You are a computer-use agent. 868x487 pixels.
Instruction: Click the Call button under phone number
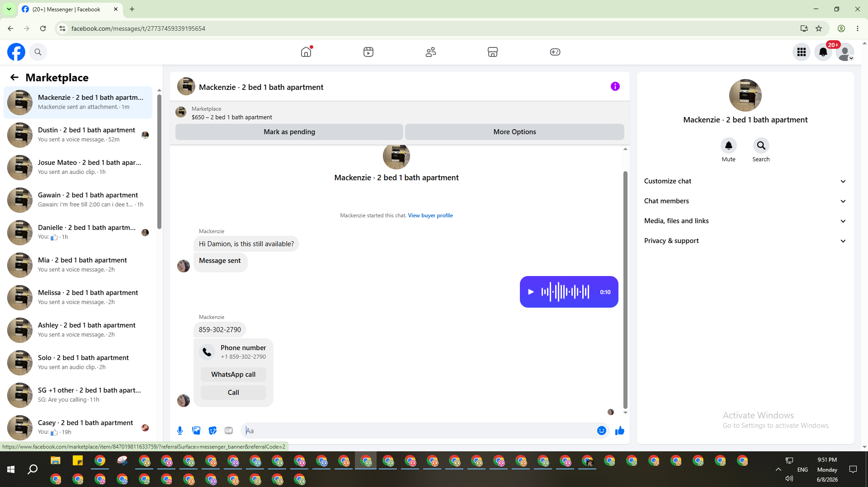(x=233, y=393)
